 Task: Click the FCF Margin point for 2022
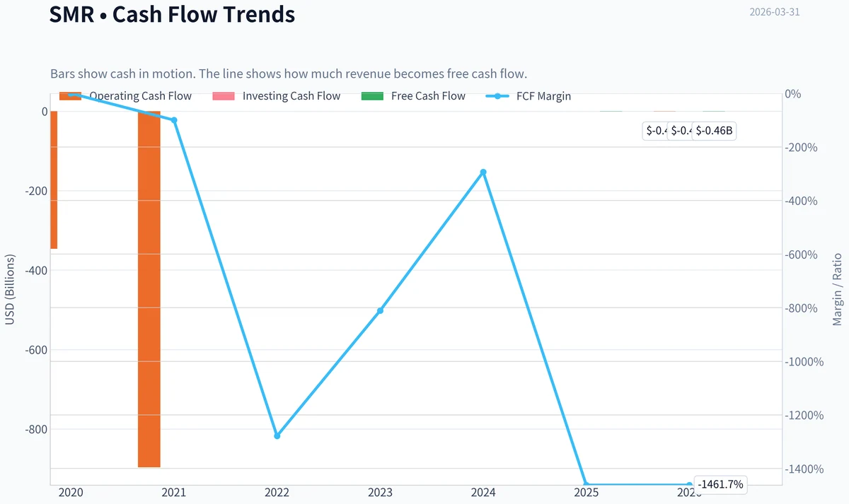pyautogui.click(x=277, y=435)
